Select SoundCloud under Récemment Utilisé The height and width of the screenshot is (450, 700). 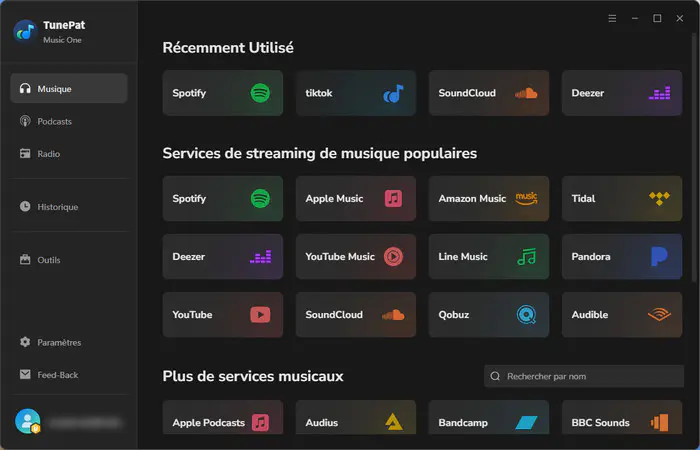489,93
